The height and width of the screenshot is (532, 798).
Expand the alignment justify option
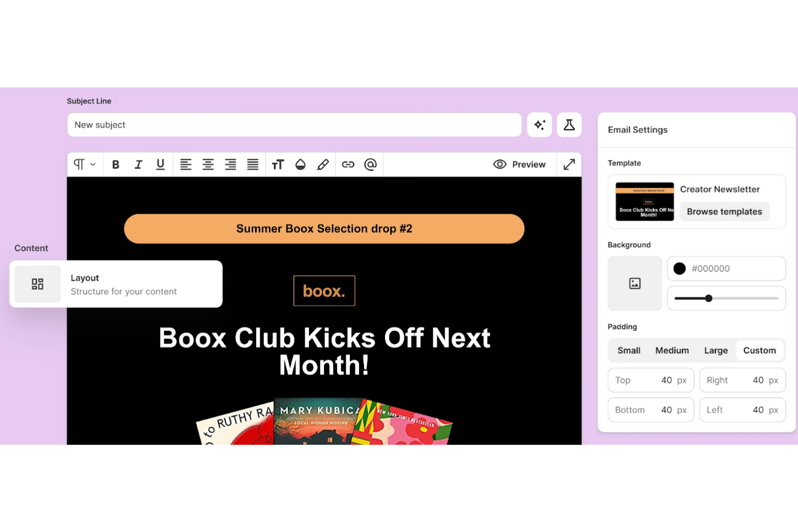pos(252,164)
